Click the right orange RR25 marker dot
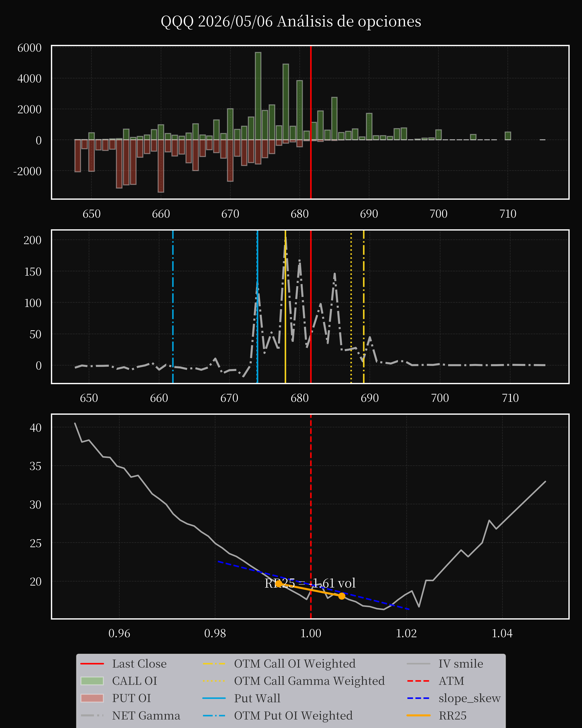Screen dimensions: 582x728 [x=342, y=596]
